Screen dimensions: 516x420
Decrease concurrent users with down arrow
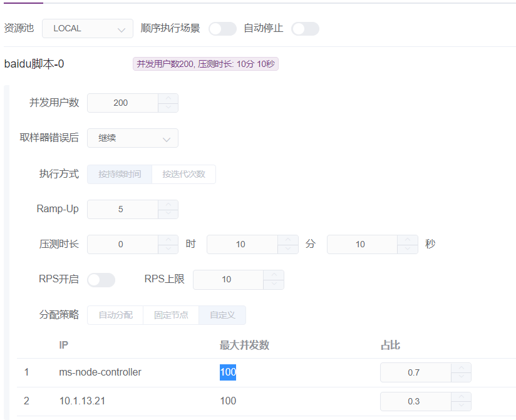(x=168, y=108)
